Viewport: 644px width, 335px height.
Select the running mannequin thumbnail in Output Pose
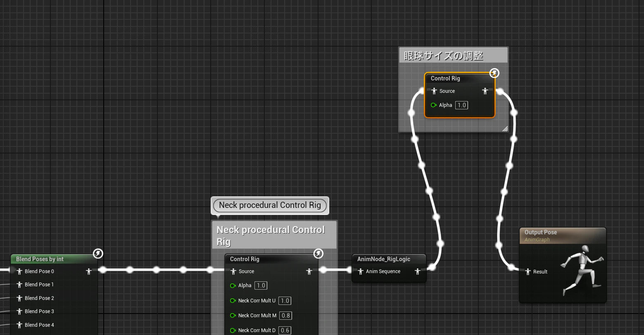[x=582, y=271]
